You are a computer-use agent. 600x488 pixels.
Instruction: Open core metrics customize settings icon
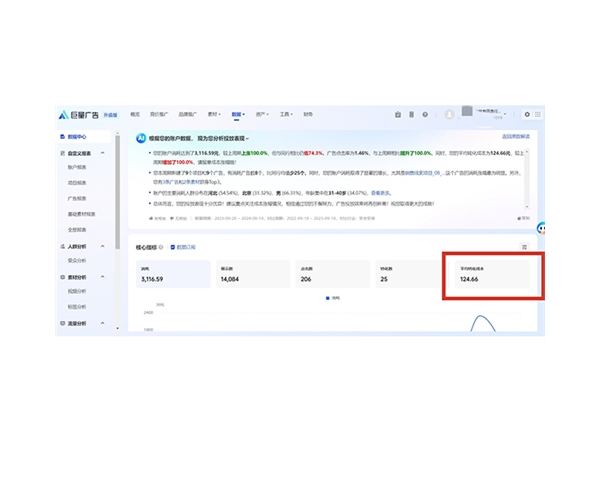coord(524,247)
